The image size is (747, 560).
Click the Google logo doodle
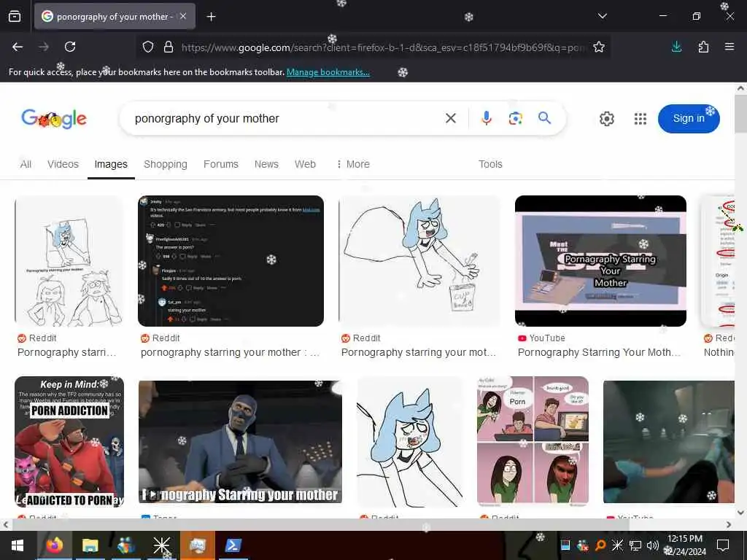coord(54,119)
